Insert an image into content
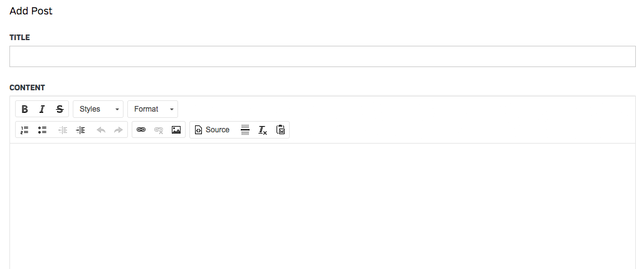 click(x=176, y=130)
